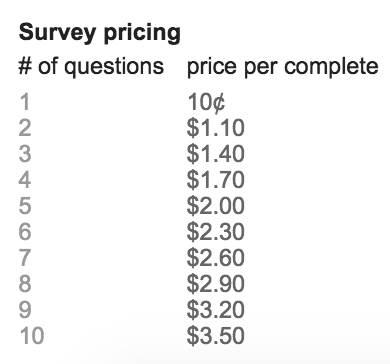Click the question count 8 cell

click(x=25, y=284)
